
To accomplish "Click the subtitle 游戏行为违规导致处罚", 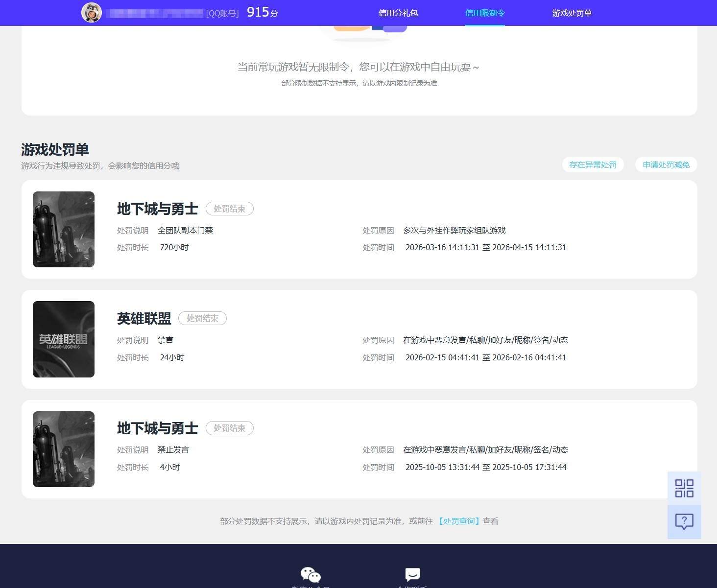I will [x=100, y=166].
